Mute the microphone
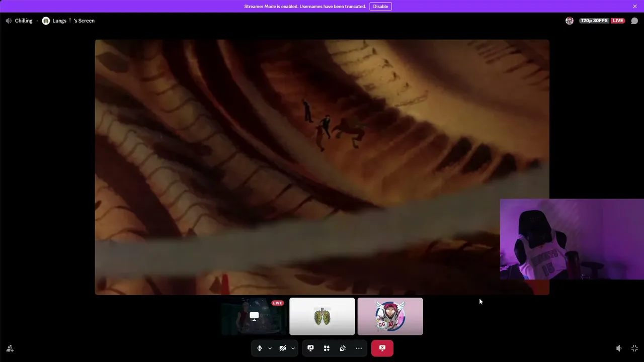644x362 pixels. 260,348
